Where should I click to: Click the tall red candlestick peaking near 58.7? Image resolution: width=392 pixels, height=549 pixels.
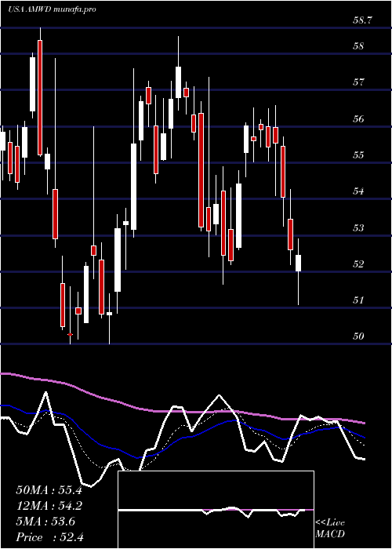[x=40, y=97]
